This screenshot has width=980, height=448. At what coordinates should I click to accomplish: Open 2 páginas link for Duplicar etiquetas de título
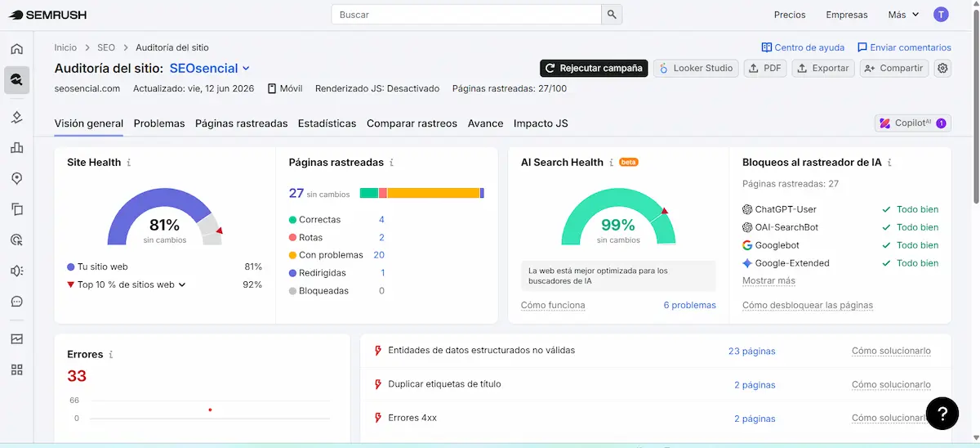pos(755,385)
